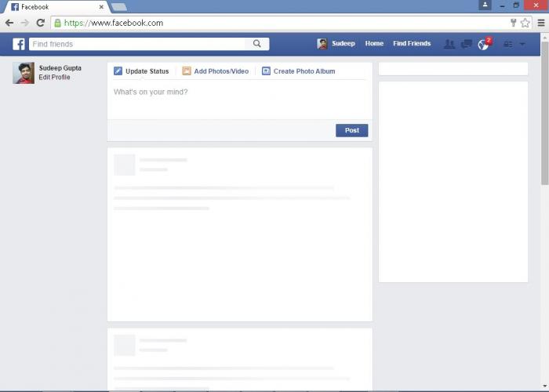The image size is (549, 392).
Task: Close the Facebook tab
Action: click(x=101, y=7)
